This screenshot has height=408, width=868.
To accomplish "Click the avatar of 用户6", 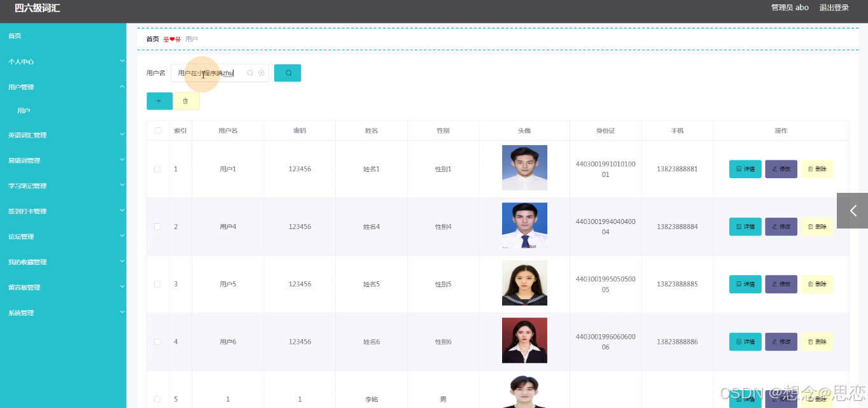I will point(524,341).
